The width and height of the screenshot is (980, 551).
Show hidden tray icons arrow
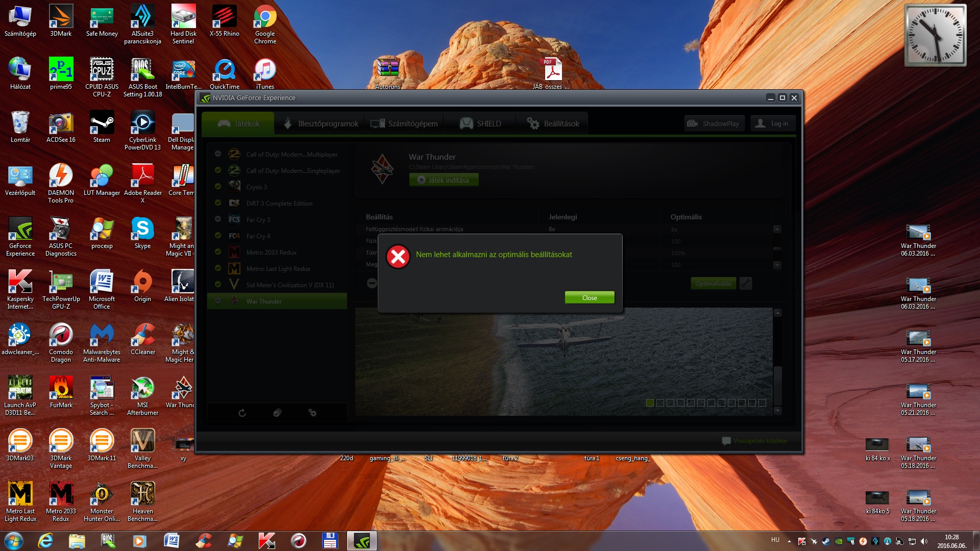(789, 541)
